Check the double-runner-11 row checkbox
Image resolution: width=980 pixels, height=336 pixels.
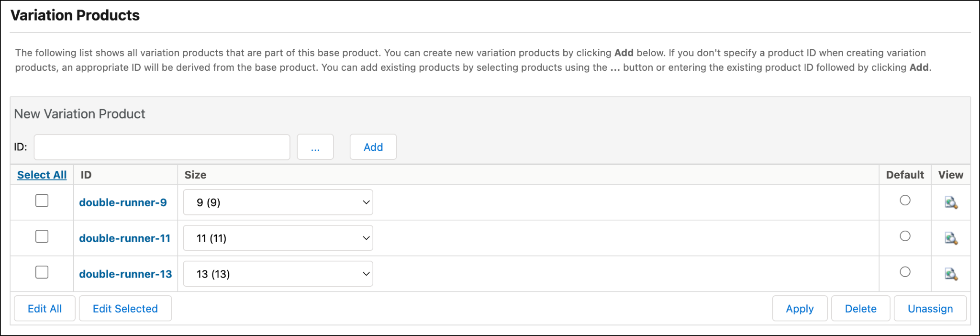pos(42,236)
